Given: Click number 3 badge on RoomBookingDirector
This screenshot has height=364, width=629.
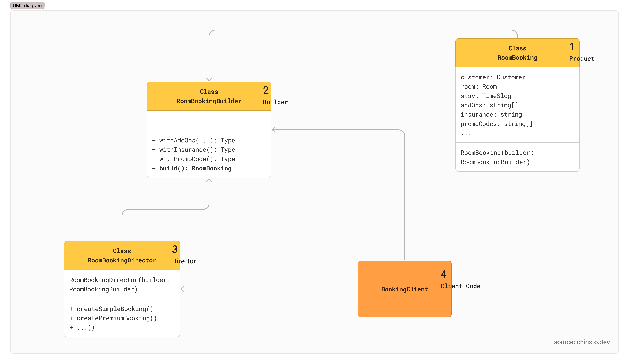Looking at the screenshot, I should [x=174, y=249].
